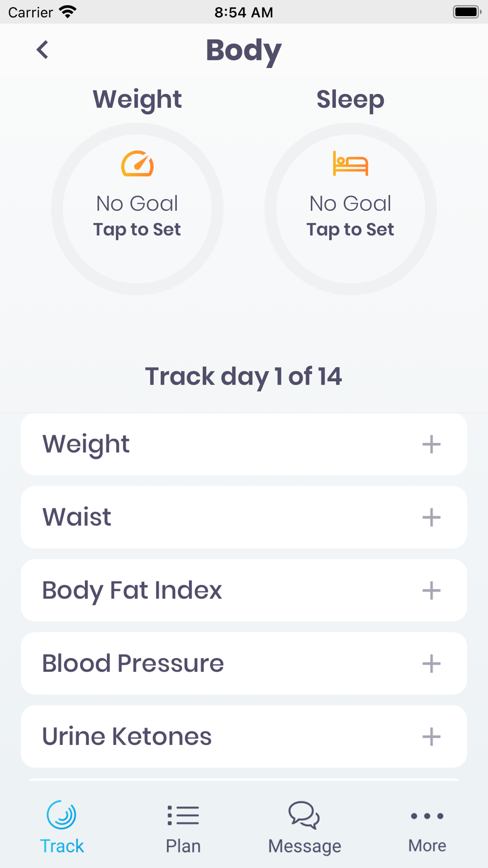Open the Message tab
Viewport: 488px width, 868px height.
click(305, 827)
